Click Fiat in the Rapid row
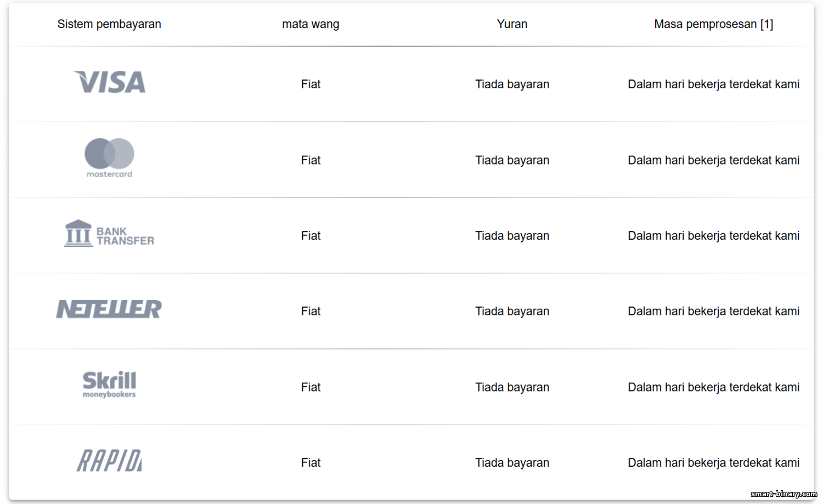Screen dimensions: 823x504 [311, 463]
